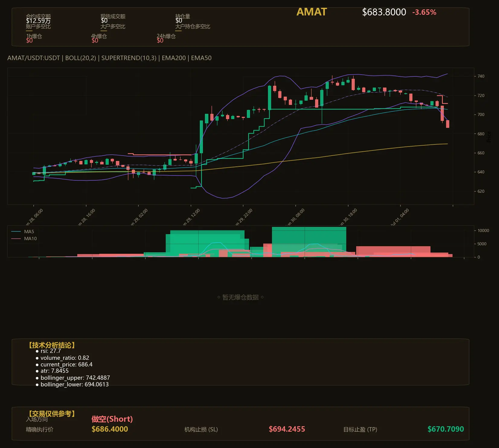This screenshot has height=448, width=499.
Task: Click the 640 price axis label
Action: click(x=481, y=172)
